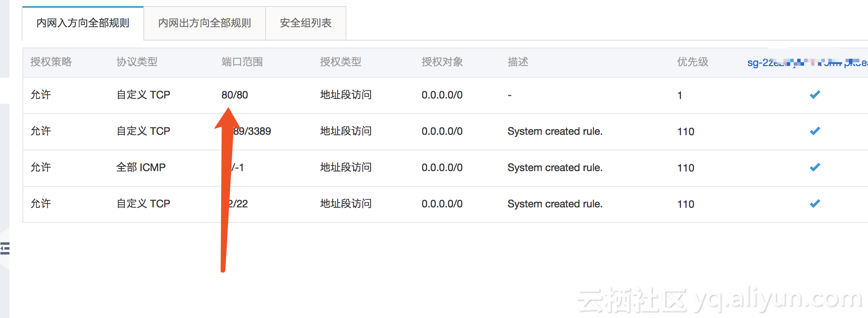The width and height of the screenshot is (868, 318).
Task: Select the dash description in the 80/80 row
Action: pos(510,95)
